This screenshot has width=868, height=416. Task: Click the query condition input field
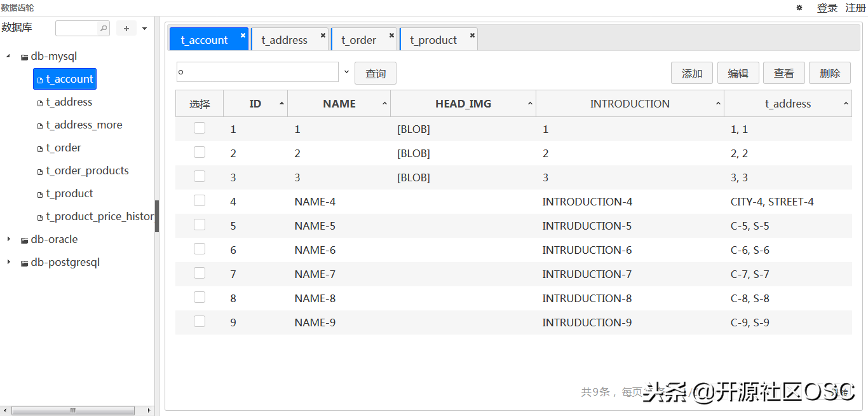click(257, 72)
